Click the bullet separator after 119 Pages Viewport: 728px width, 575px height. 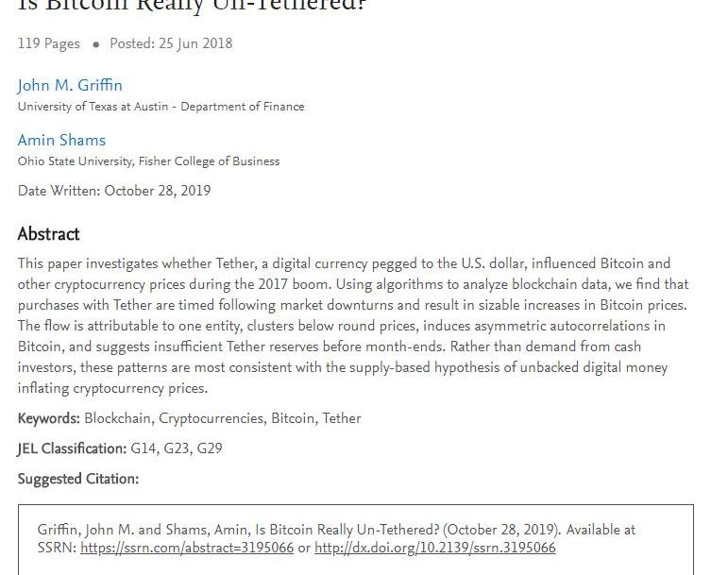pos(95,44)
